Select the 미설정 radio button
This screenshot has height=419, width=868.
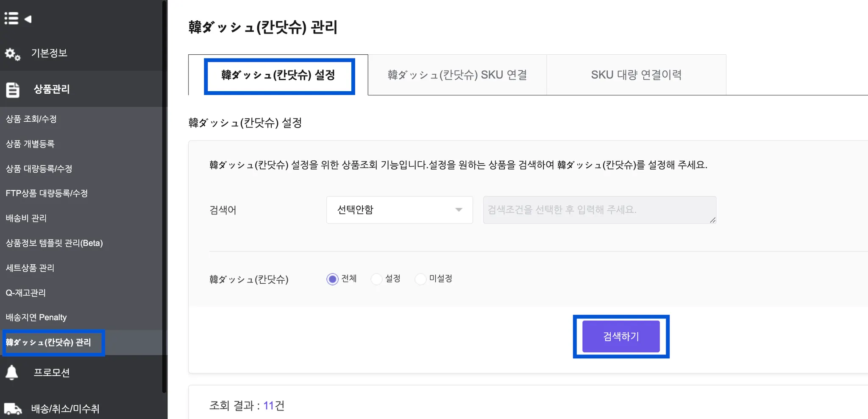pos(420,279)
